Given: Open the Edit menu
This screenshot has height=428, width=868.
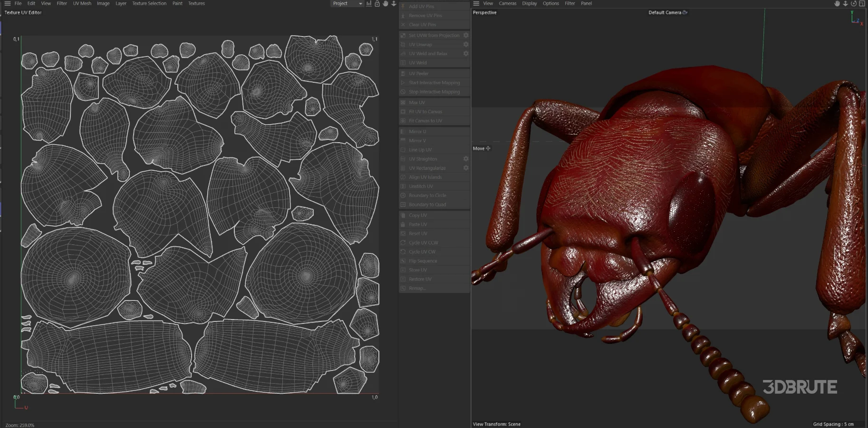Looking at the screenshot, I should pos(31,3).
